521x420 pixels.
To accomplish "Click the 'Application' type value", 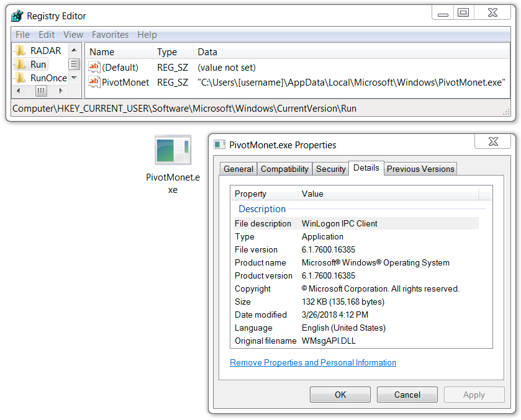I will tap(322, 236).
